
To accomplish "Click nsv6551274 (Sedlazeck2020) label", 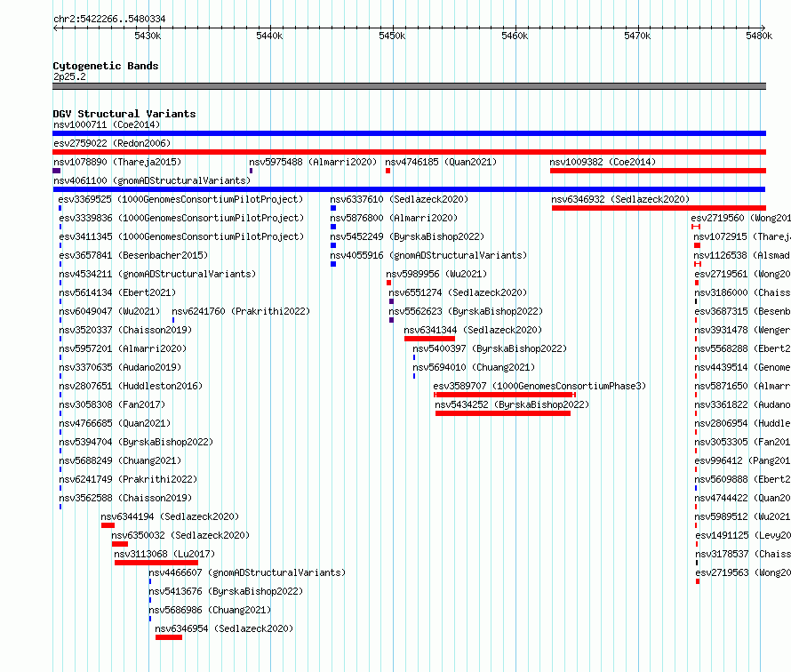I will (x=458, y=292).
